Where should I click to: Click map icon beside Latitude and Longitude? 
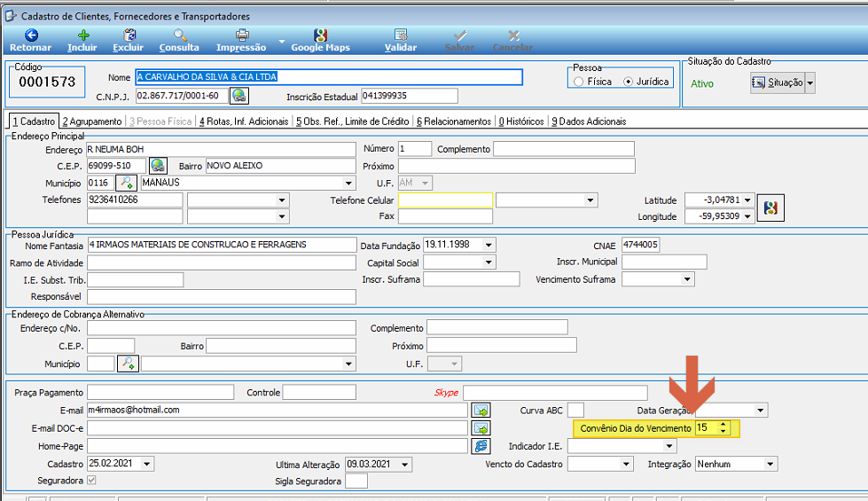pyautogui.click(x=770, y=208)
